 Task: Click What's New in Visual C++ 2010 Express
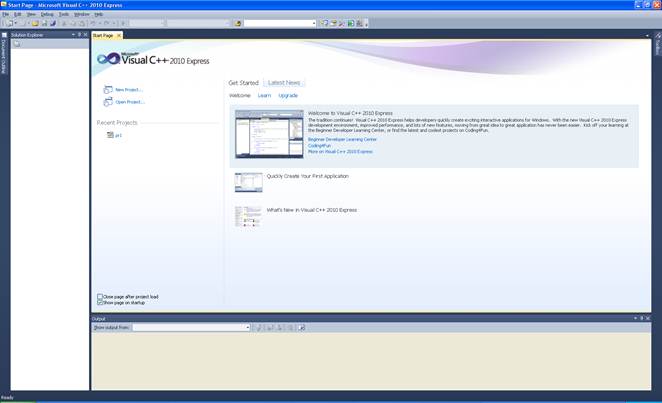(312, 210)
